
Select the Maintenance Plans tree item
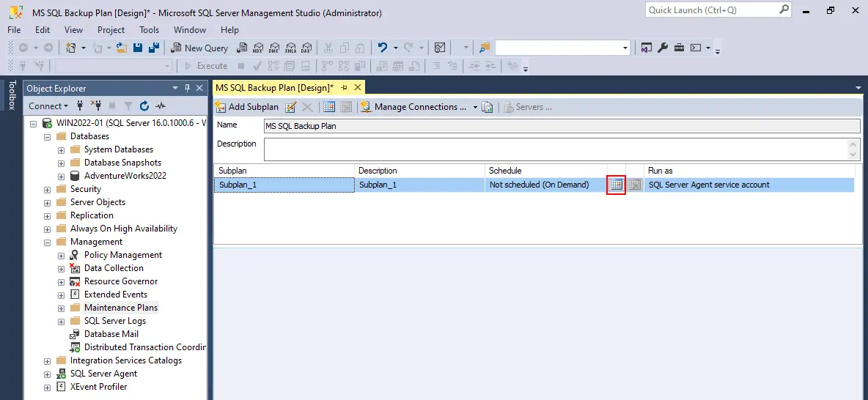coord(121,308)
